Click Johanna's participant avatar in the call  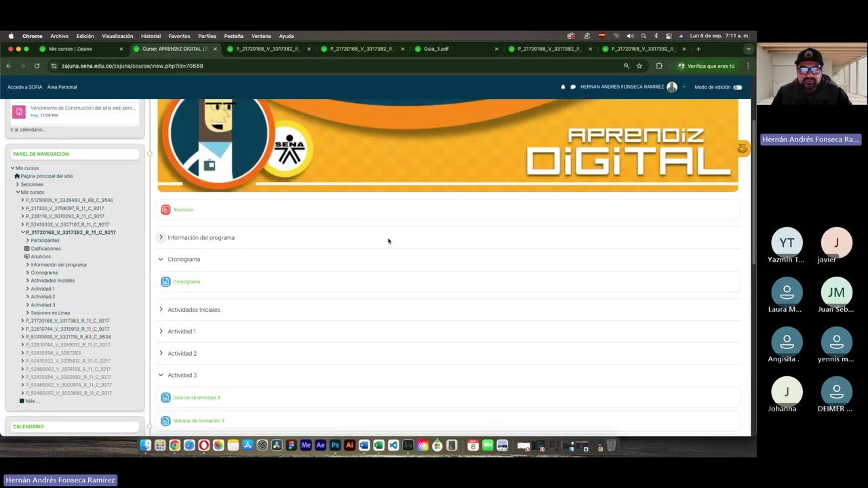[x=787, y=392]
